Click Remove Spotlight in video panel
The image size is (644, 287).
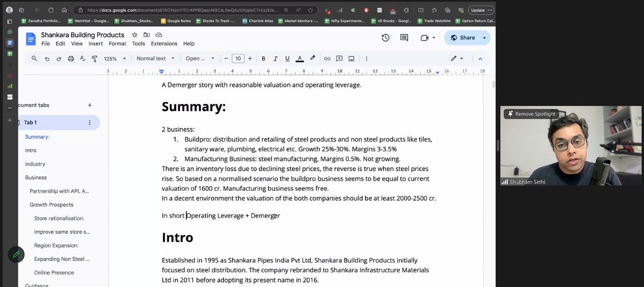tap(531, 114)
